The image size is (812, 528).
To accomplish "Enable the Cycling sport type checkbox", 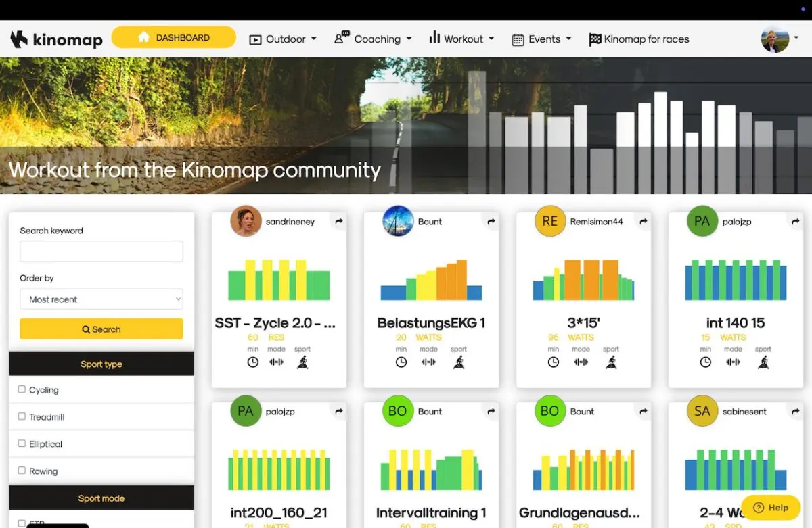I will (22, 389).
